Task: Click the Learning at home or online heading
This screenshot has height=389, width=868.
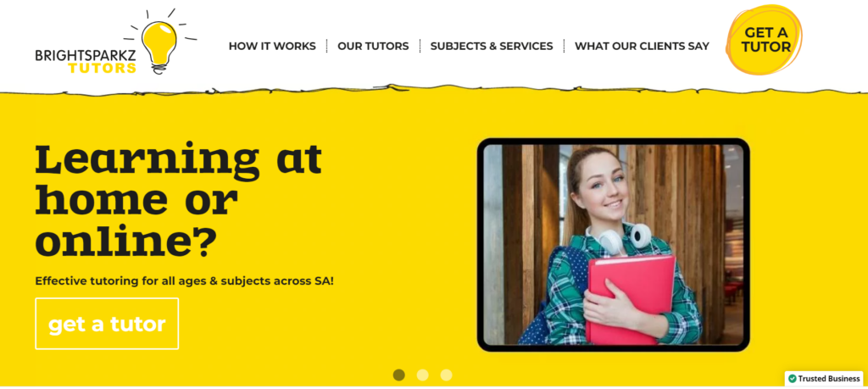Action: [178, 200]
